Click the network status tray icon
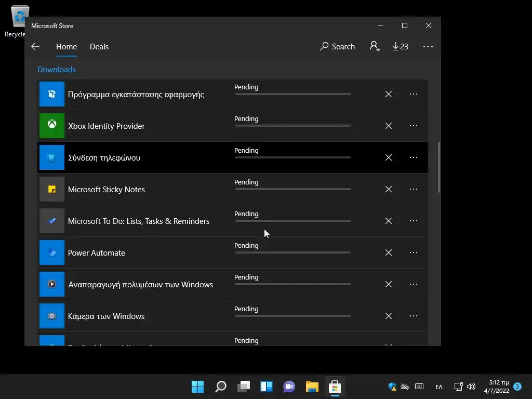532x399 pixels. tap(458, 387)
